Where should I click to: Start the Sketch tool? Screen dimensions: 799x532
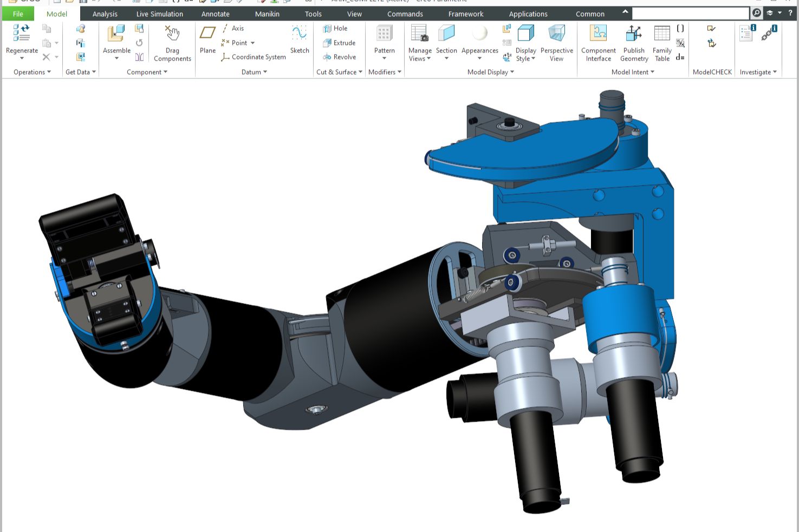[x=299, y=34]
